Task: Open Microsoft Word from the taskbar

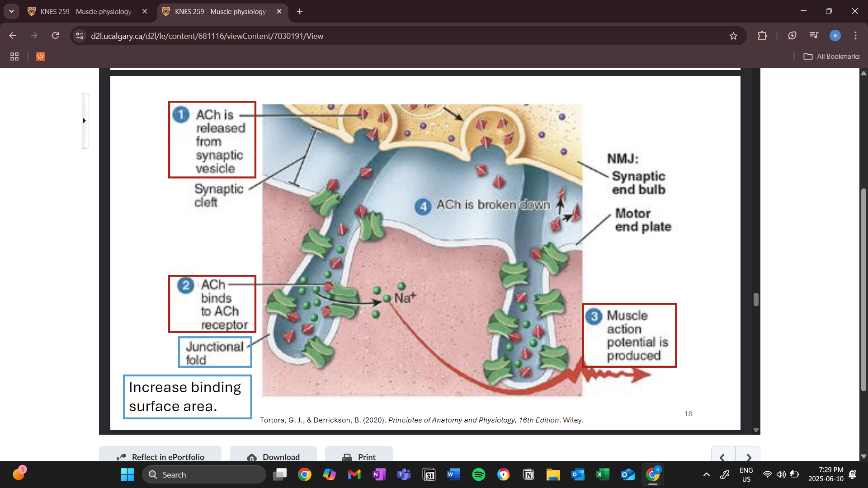Action: (x=454, y=474)
